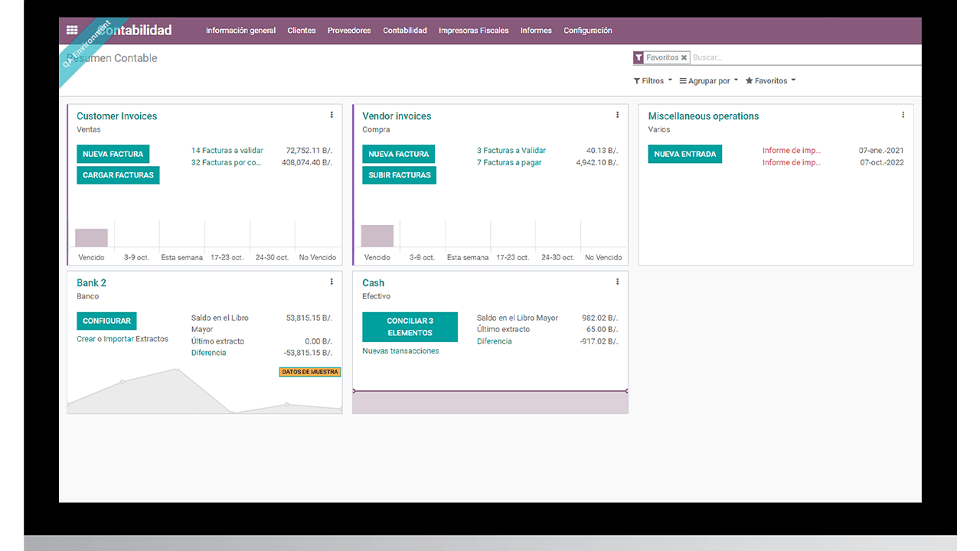Open the Configuración menu
The image size is (980, 551).
tap(587, 31)
